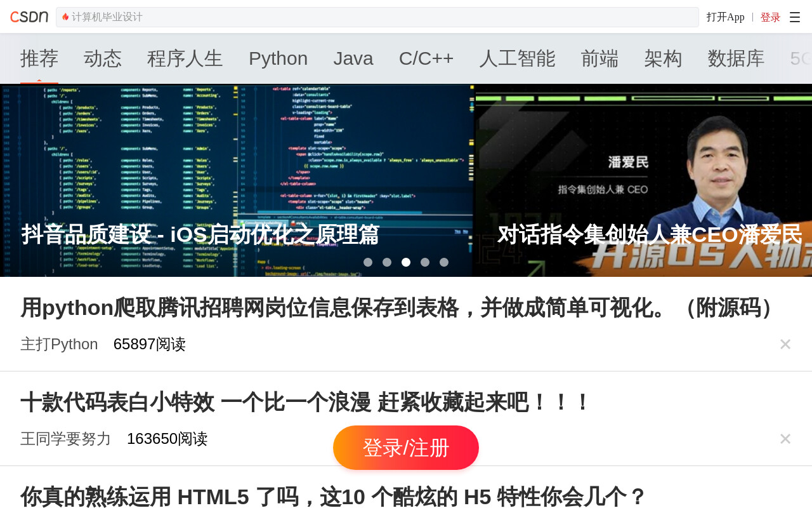
Task: Click the flame trending icon in search box
Action: (x=65, y=17)
